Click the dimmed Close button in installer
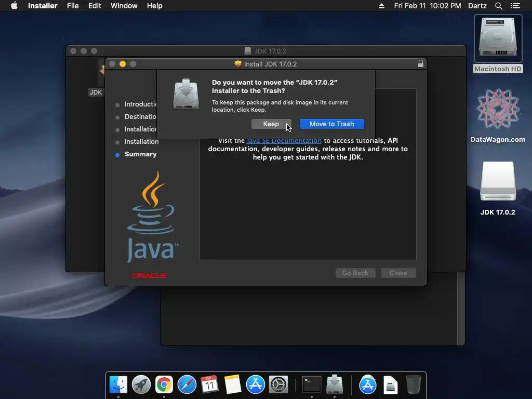 398,273
